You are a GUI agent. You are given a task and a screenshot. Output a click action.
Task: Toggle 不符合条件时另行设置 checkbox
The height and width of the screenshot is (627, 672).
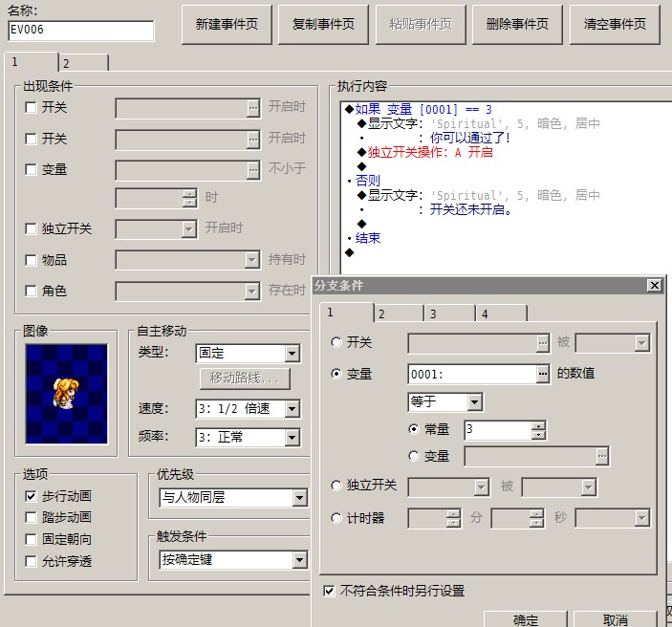[x=329, y=592]
